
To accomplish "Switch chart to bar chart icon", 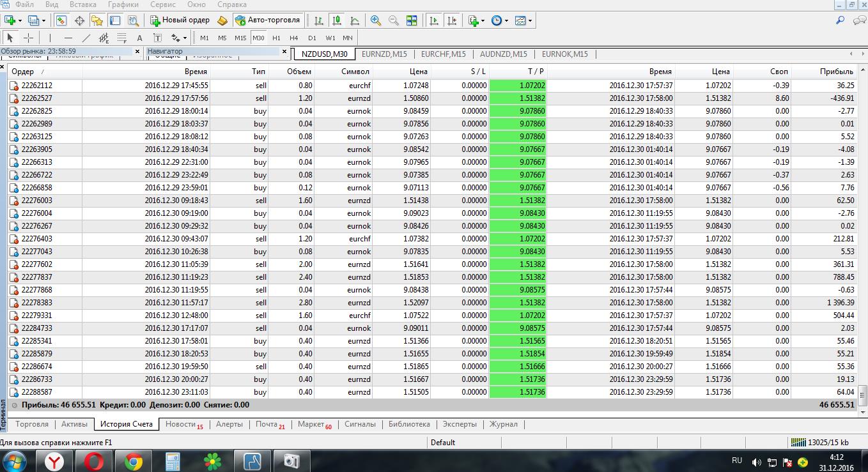I will click(319, 20).
